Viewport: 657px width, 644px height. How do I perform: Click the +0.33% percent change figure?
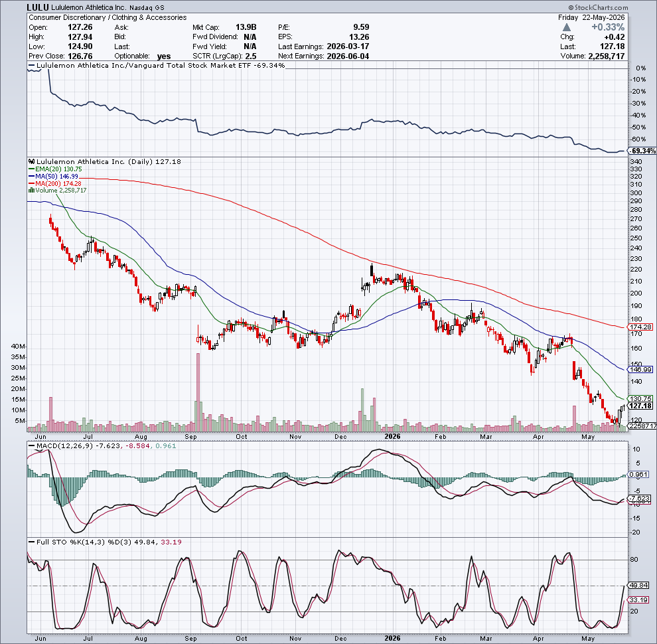tap(608, 27)
